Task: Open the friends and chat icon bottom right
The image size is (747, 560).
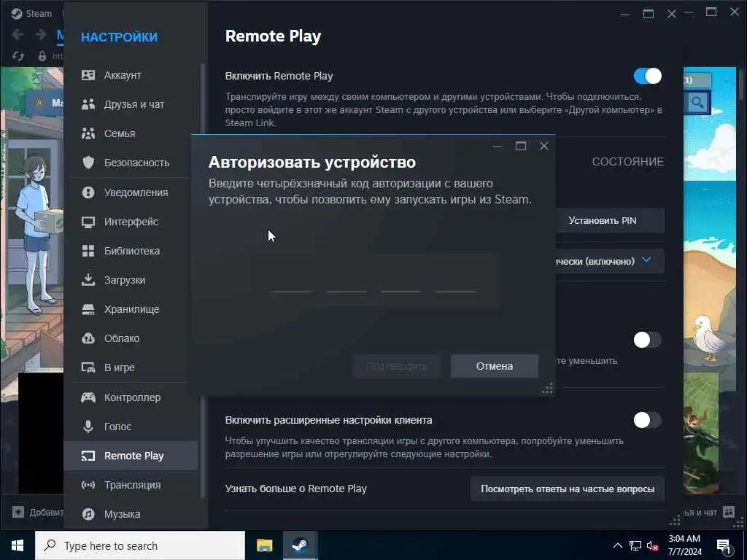Action: 729,512
